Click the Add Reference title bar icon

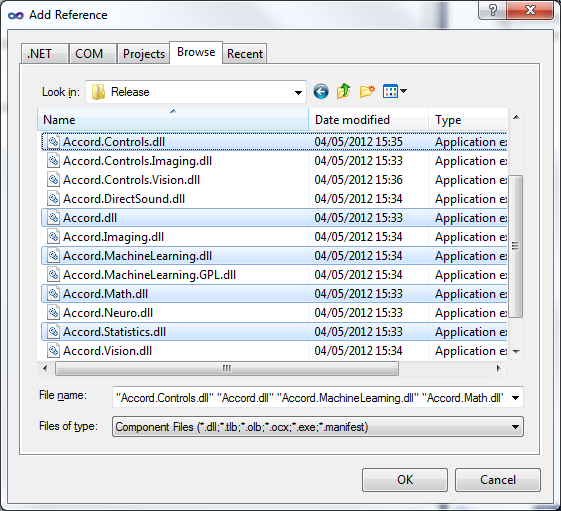[15, 15]
